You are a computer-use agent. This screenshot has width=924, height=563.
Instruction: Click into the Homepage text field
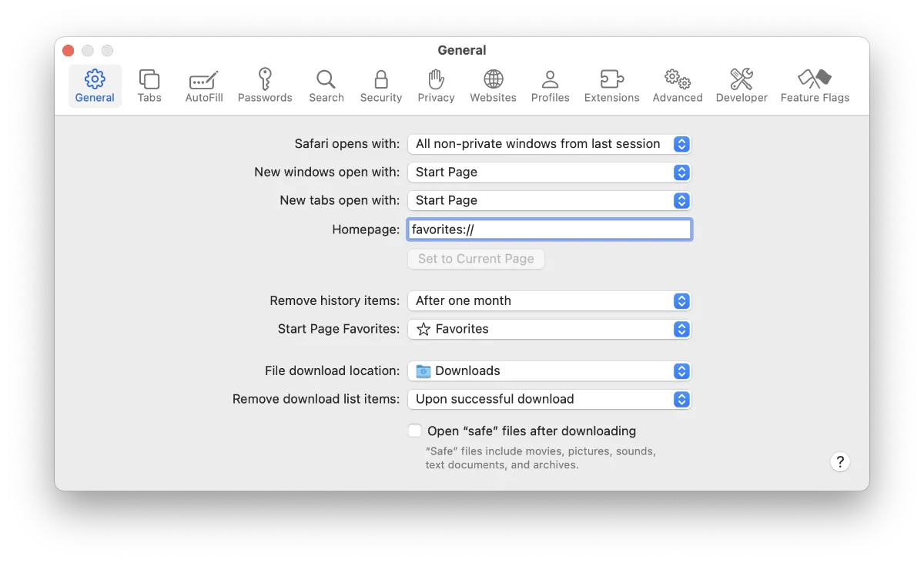pos(549,230)
